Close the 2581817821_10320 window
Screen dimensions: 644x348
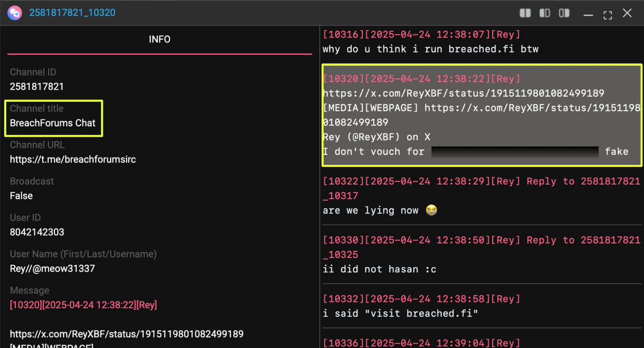click(627, 13)
